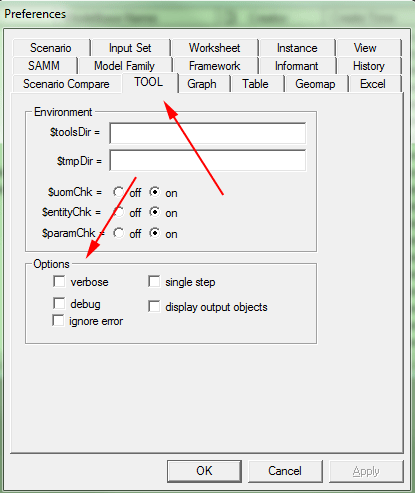Open the Geomap tab
Image resolution: width=415 pixels, height=493 pixels.
coord(315,84)
